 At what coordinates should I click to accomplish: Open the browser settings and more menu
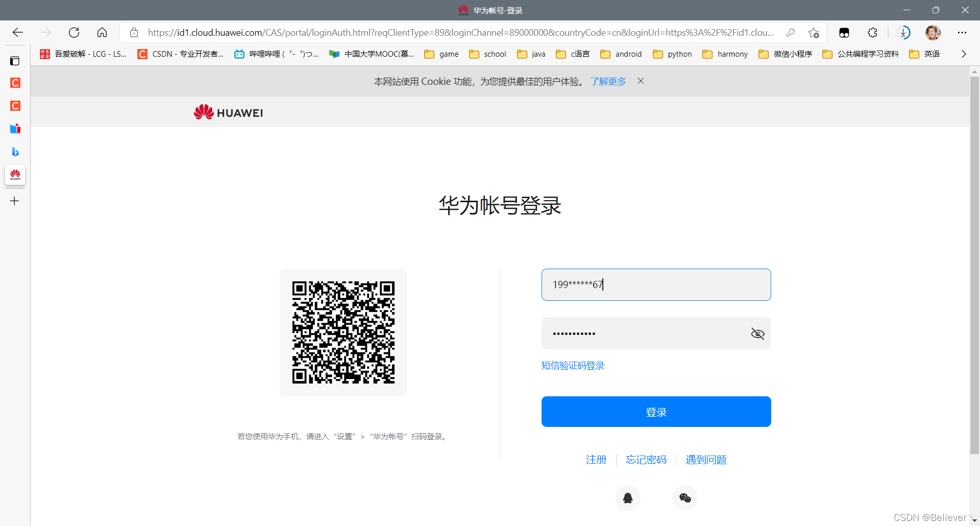[x=962, y=33]
